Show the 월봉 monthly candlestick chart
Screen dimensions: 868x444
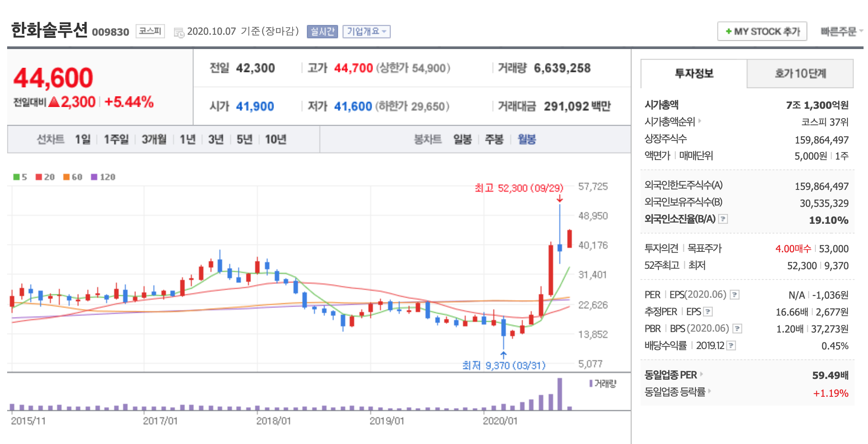[x=527, y=140]
